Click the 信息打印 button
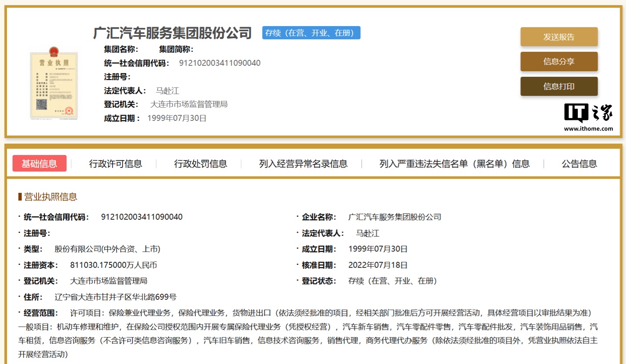The width and height of the screenshot is (626, 364). [559, 86]
